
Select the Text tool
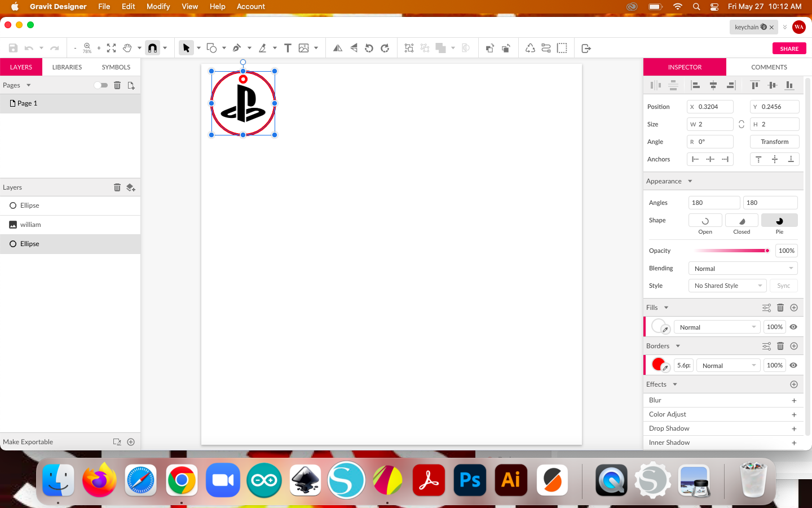pos(288,48)
